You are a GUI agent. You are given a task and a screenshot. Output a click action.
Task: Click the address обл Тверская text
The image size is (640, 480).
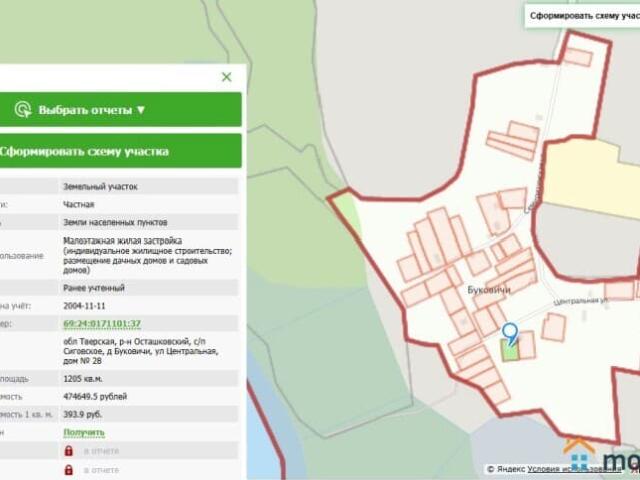click(141, 351)
